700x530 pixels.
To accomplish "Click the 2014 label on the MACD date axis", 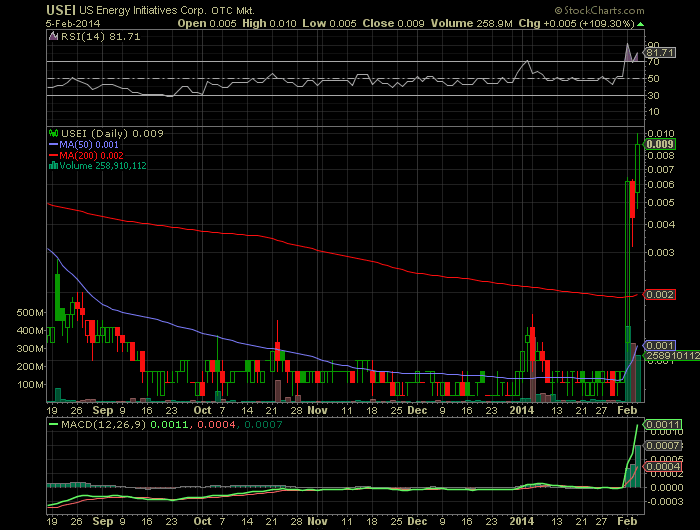I will coord(521,521).
